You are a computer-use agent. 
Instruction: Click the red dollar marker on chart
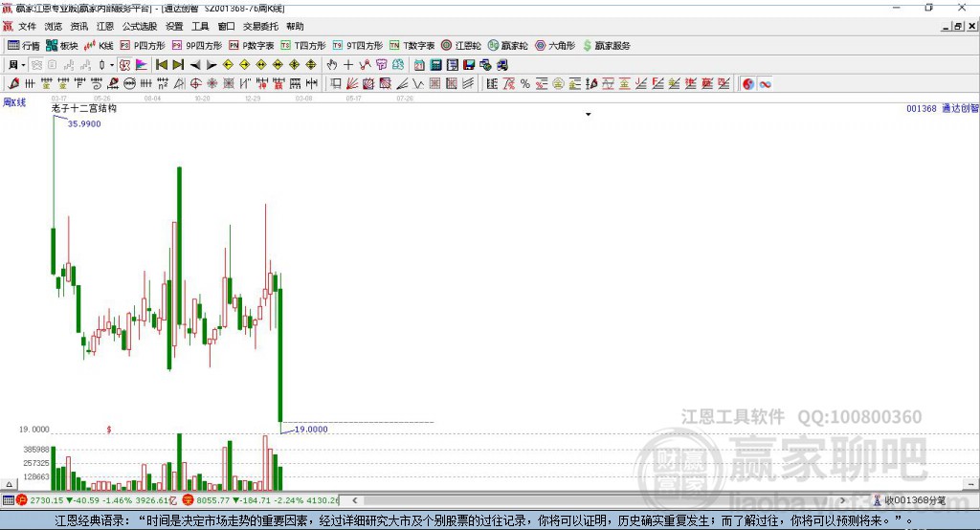tap(109, 430)
